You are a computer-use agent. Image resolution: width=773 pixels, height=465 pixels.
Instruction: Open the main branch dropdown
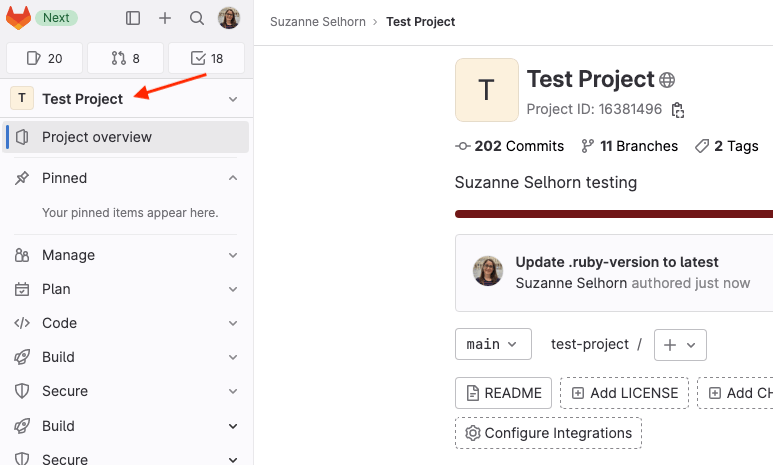[493, 344]
